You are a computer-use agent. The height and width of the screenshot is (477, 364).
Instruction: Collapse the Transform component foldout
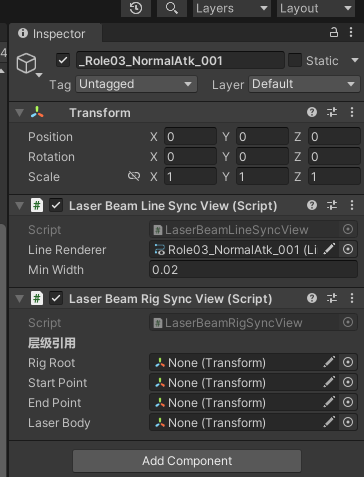point(20,113)
